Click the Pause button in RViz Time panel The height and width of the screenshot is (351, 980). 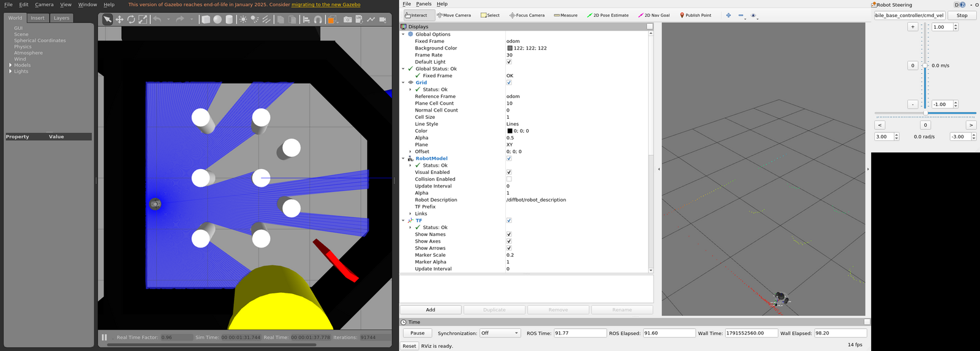(x=418, y=333)
